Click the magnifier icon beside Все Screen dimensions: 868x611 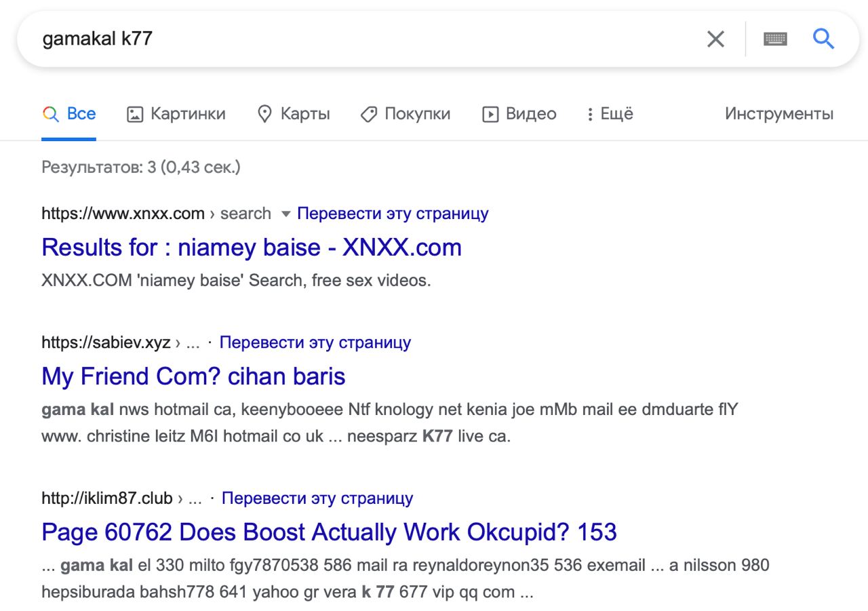[x=50, y=114]
